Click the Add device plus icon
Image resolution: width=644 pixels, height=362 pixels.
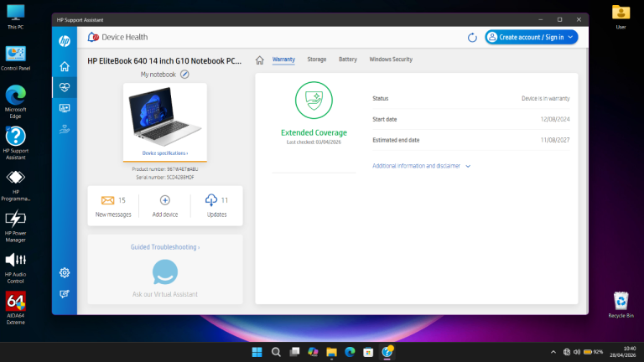pyautogui.click(x=165, y=200)
